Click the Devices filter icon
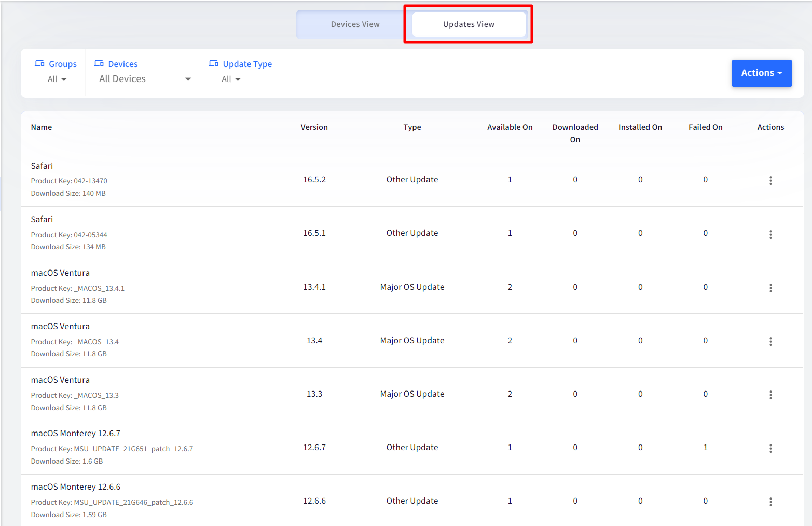Image resolution: width=812 pixels, height=526 pixels. 99,63
